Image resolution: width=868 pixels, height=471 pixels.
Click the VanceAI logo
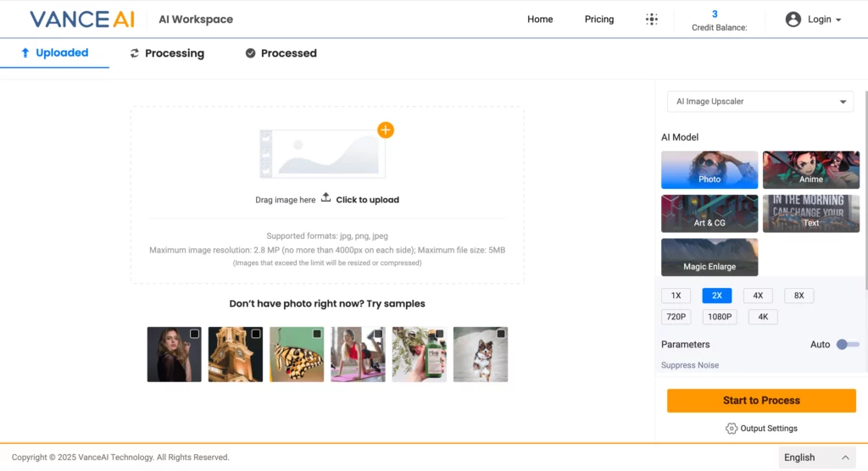point(82,19)
